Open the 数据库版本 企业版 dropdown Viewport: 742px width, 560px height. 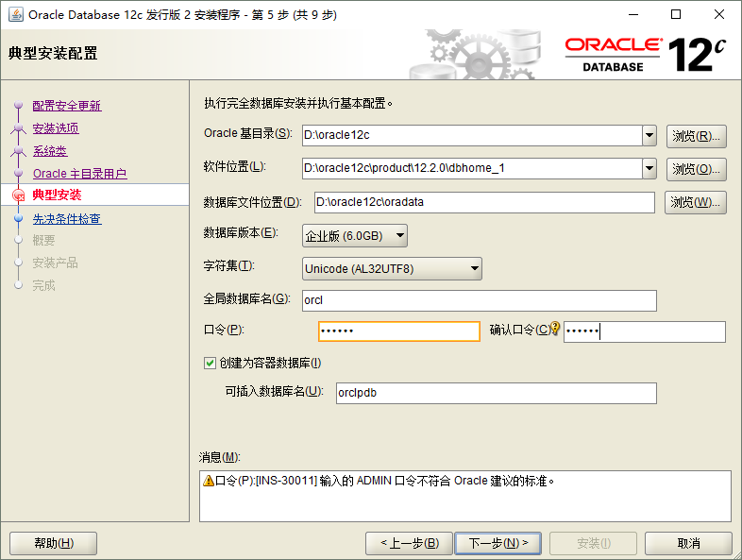(354, 235)
